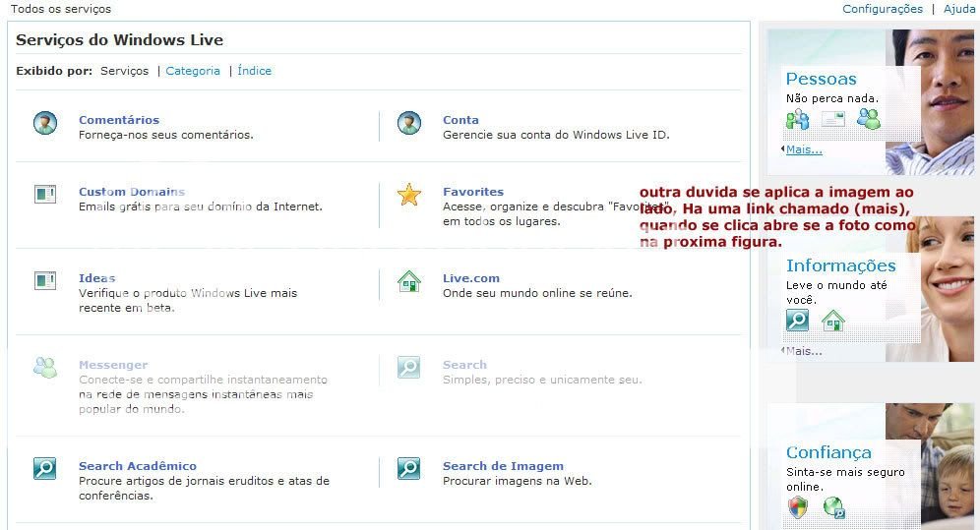Screen dimensions: 980x530
Task: Click text 'Procurar imagens na Web.'
Action: (x=517, y=481)
